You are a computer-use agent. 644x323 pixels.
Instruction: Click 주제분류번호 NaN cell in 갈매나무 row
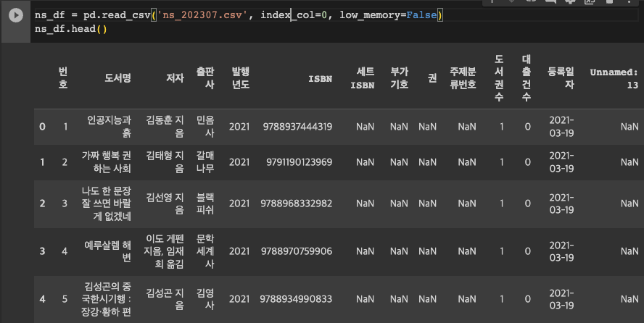tap(467, 162)
